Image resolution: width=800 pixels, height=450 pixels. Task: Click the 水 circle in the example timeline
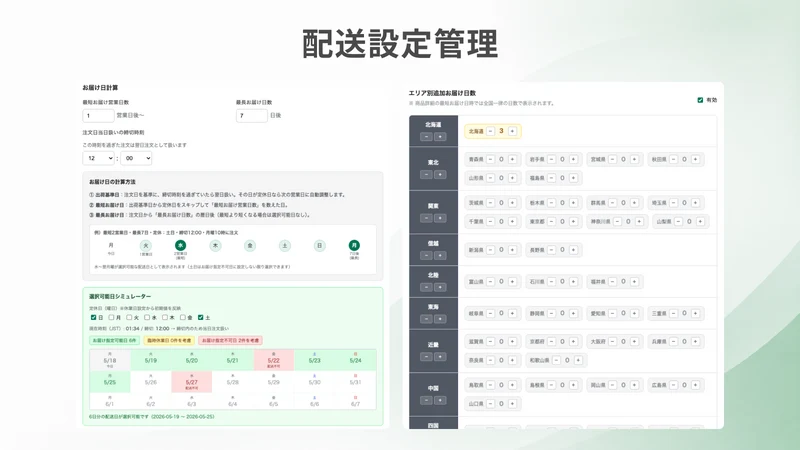click(180, 245)
